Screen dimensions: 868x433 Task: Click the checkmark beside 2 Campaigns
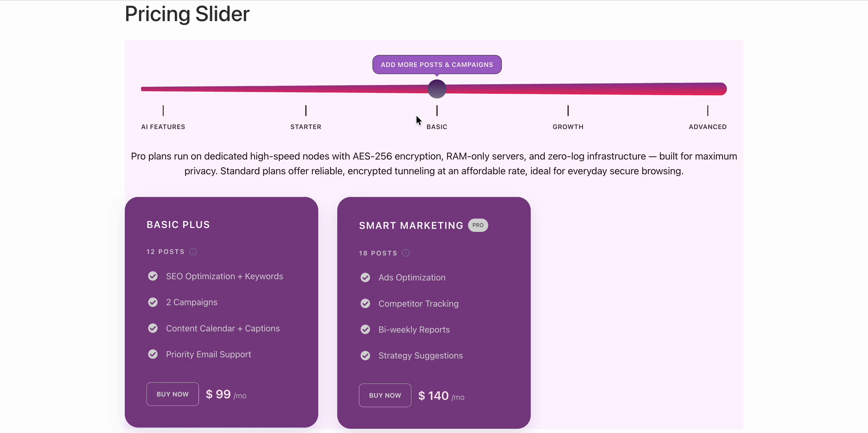[x=153, y=302]
